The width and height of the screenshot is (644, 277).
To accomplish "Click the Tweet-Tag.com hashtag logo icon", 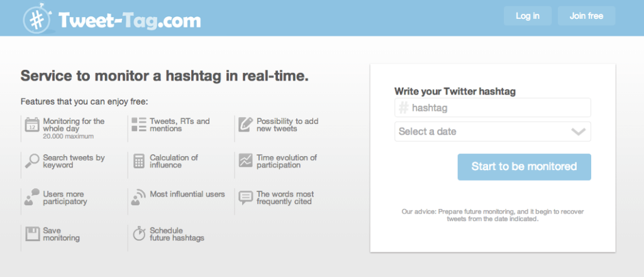I will (38, 18).
